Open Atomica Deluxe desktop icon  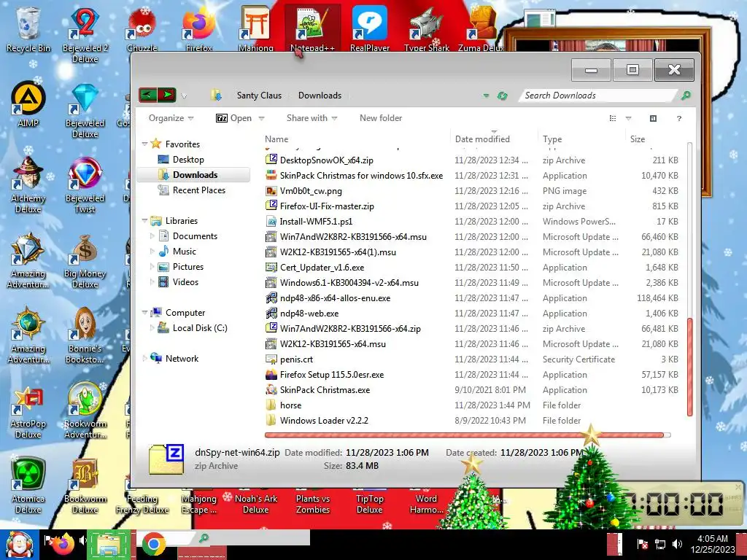point(28,486)
